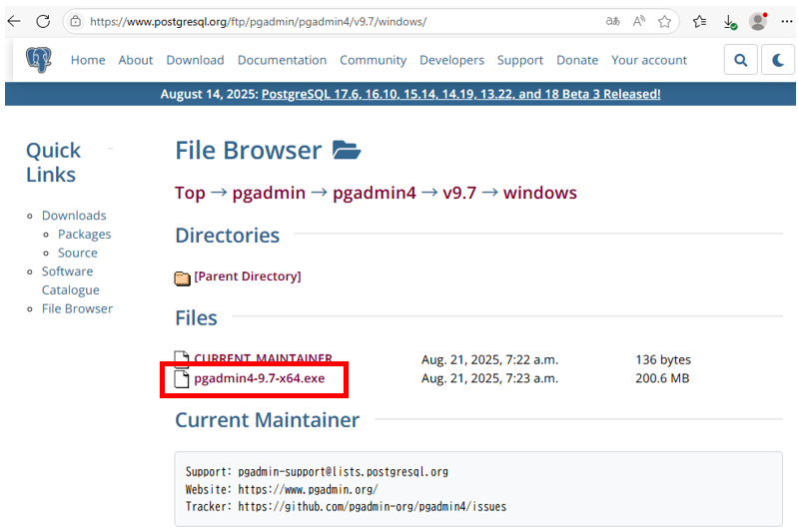This screenshot has height=532, width=798.
Task: Click the windows breadcrumb link
Action: (x=540, y=193)
